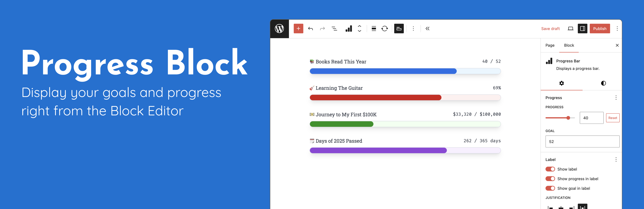Toggle Show goal in label switch
The height and width of the screenshot is (209, 644).
[550, 188]
